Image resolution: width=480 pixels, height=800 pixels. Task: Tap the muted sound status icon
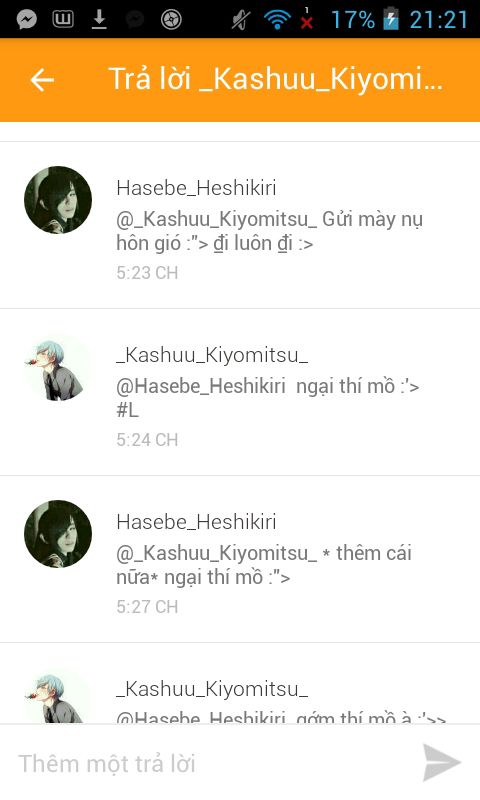click(x=240, y=20)
